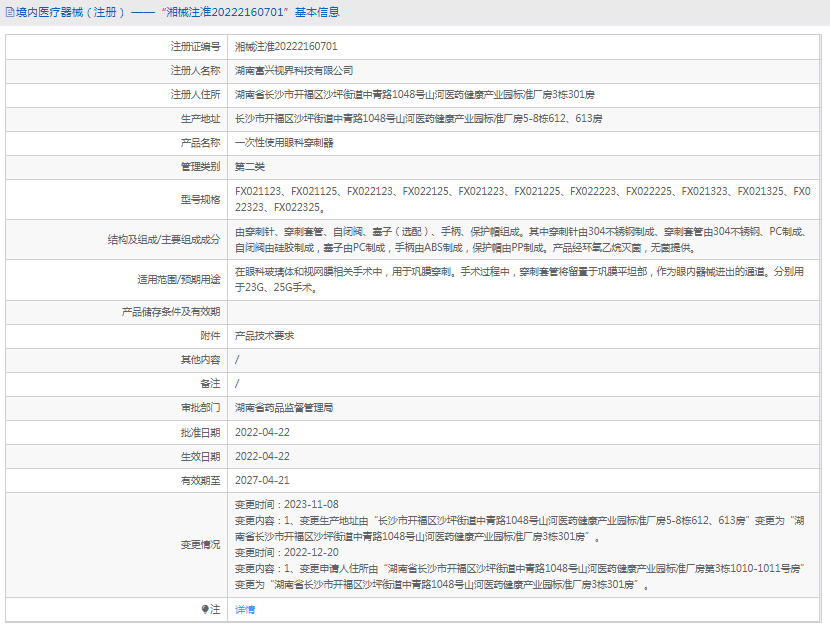
Task: Select the 产品名称 label
Action: click(x=201, y=142)
